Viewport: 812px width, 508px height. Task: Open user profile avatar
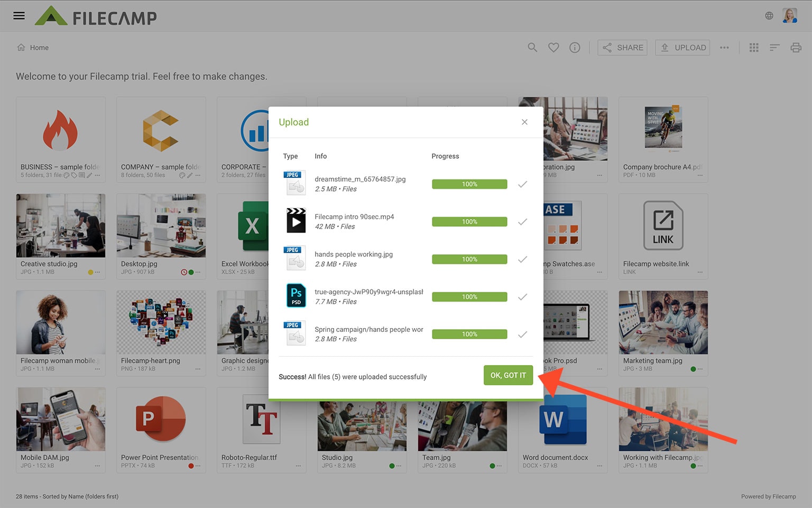tap(790, 16)
